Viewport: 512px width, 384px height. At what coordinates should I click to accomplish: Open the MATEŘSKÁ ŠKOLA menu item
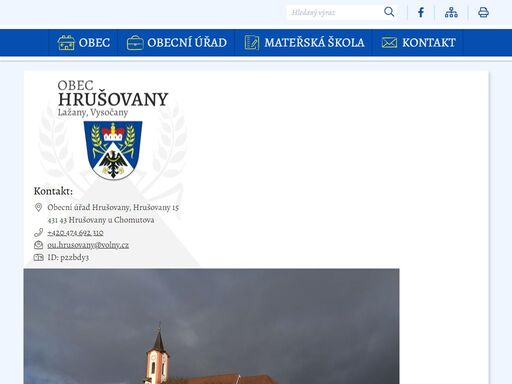click(x=304, y=43)
